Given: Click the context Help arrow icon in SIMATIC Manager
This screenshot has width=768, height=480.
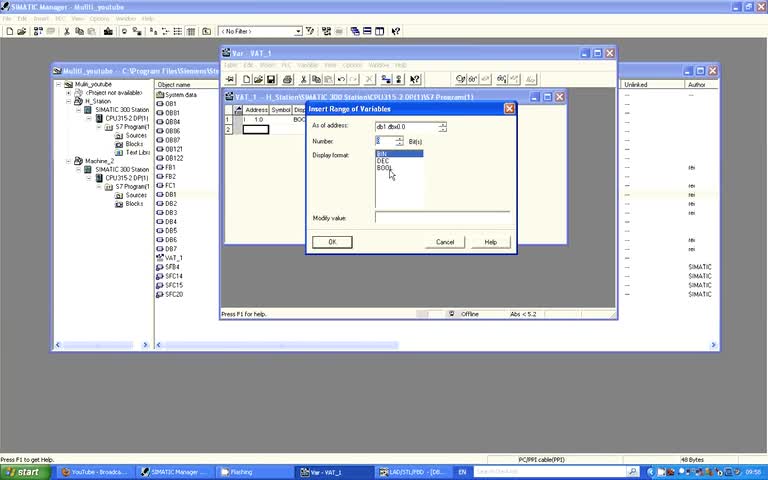Looking at the screenshot, I should tap(396, 31).
